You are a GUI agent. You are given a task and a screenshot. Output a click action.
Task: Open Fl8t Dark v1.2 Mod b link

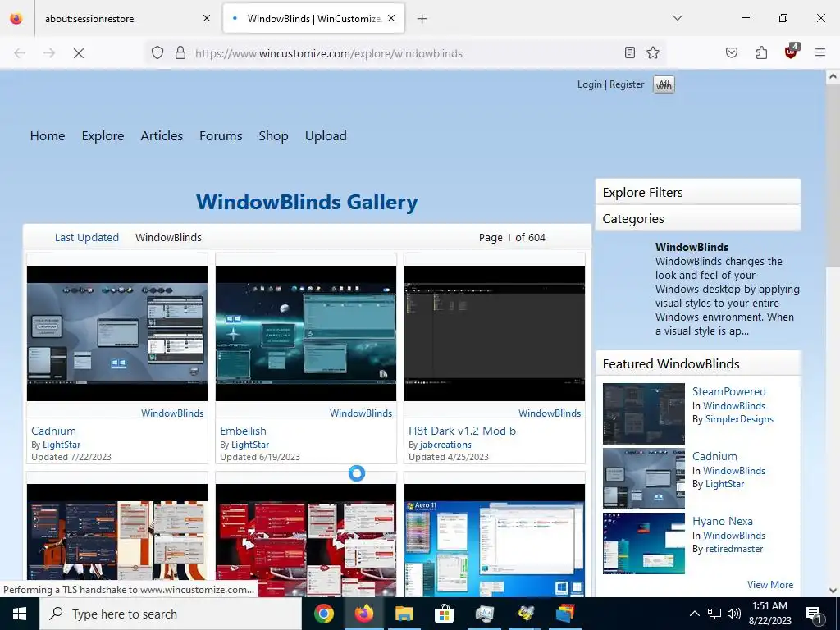[x=462, y=431]
